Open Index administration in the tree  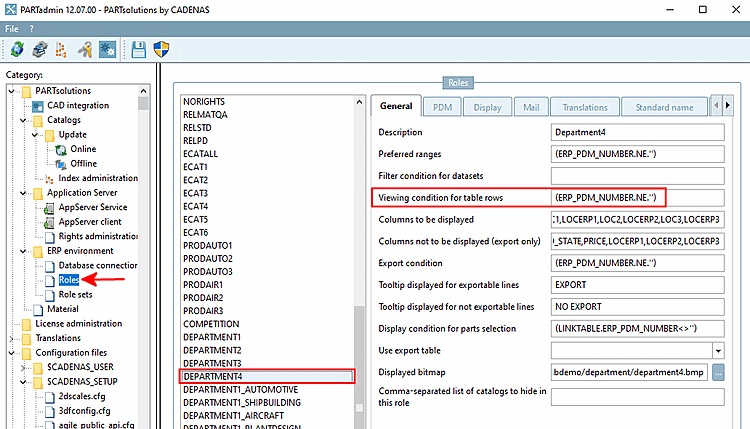(98, 178)
